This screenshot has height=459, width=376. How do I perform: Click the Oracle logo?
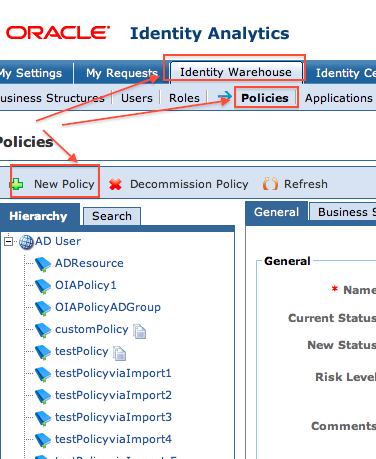tap(58, 33)
